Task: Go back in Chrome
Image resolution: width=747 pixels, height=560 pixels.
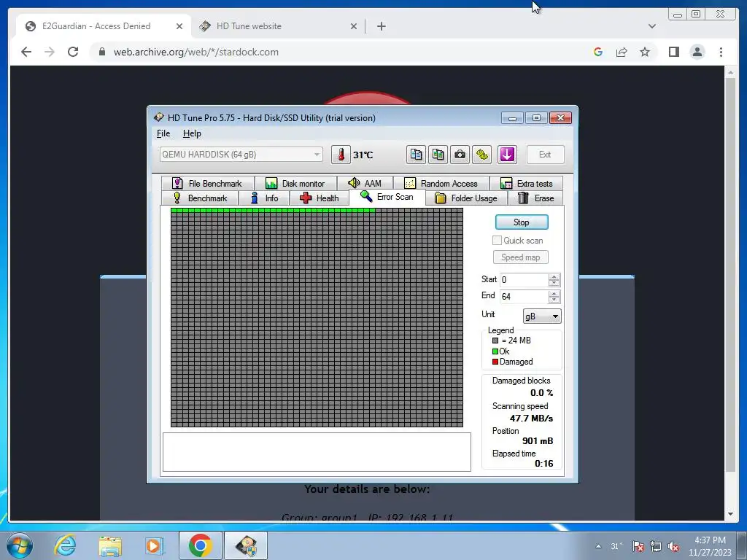Action: tap(26, 52)
